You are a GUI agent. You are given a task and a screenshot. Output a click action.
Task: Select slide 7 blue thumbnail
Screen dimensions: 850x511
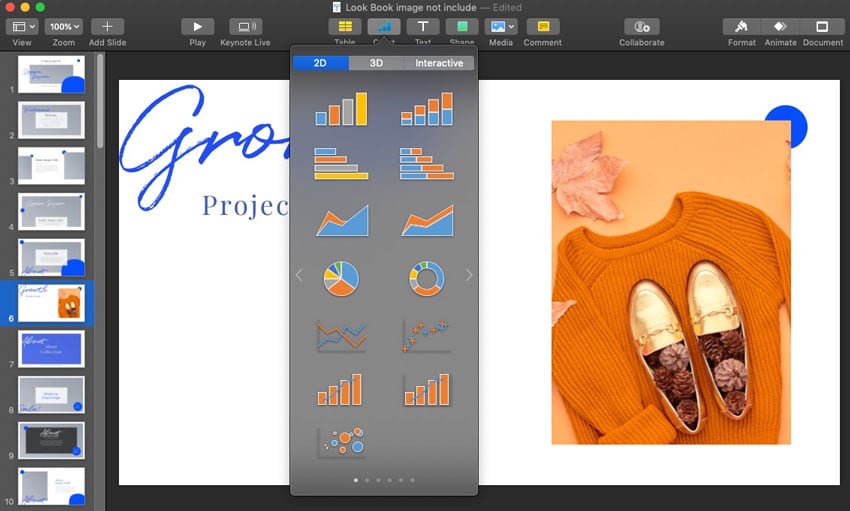click(51, 349)
